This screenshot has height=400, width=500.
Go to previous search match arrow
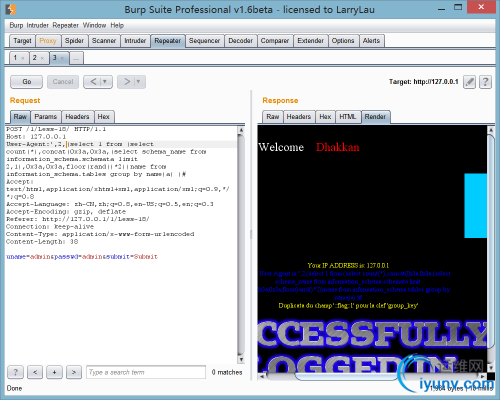click(35, 372)
